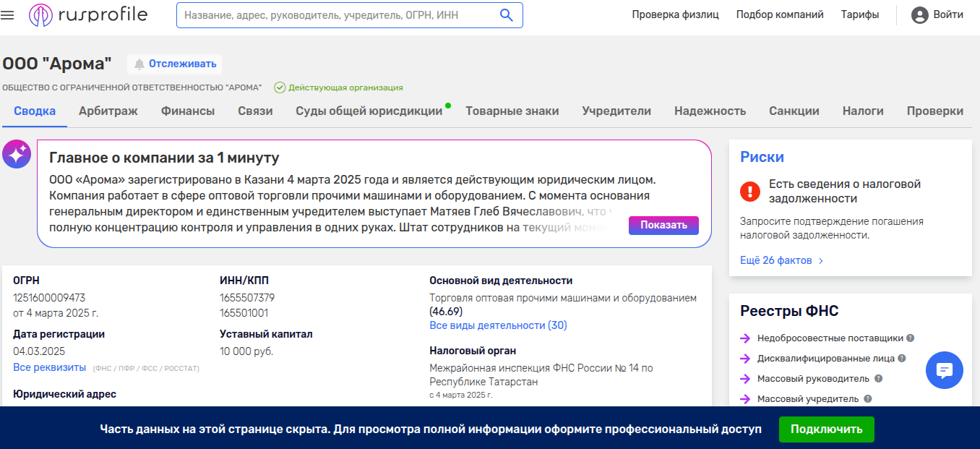Click help icon next to Дисквалифицированные лица
The height and width of the screenshot is (449, 980).
coord(902,358)
